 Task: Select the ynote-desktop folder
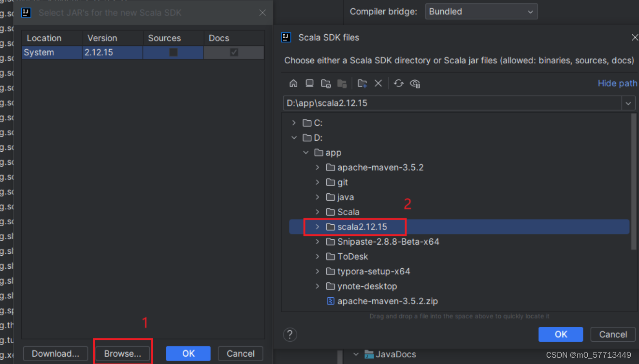click(367, 286)
